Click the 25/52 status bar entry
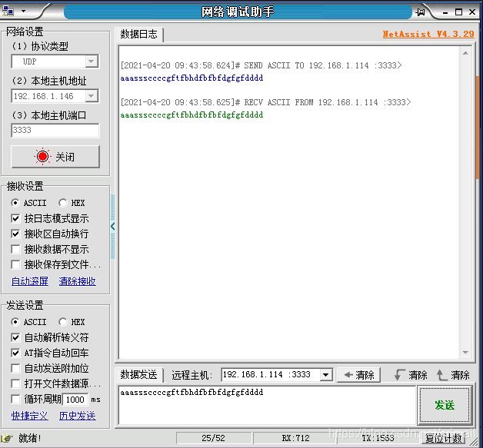Viewport: 483px width, 448px height. [x=214, y=438]
